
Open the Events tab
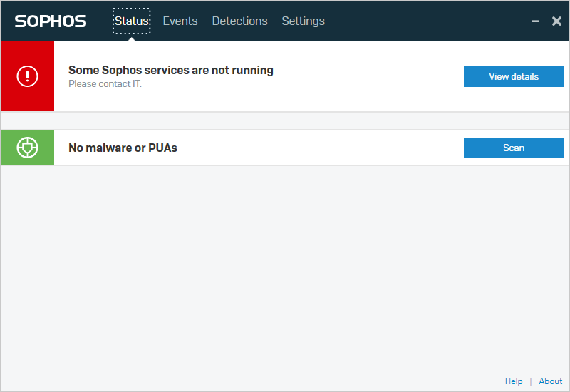click(180, 21)
